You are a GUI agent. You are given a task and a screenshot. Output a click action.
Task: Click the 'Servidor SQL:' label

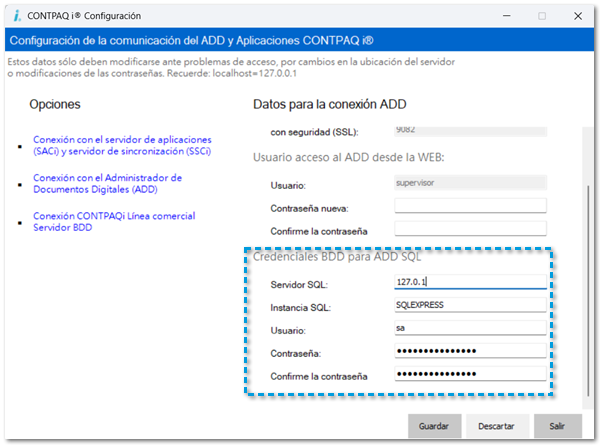[299, 285]
